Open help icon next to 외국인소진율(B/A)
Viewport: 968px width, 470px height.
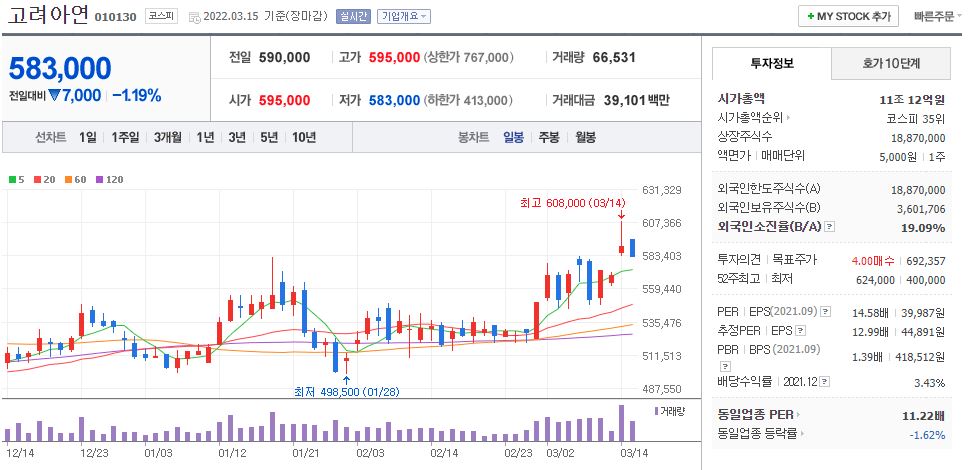point(829,227)
